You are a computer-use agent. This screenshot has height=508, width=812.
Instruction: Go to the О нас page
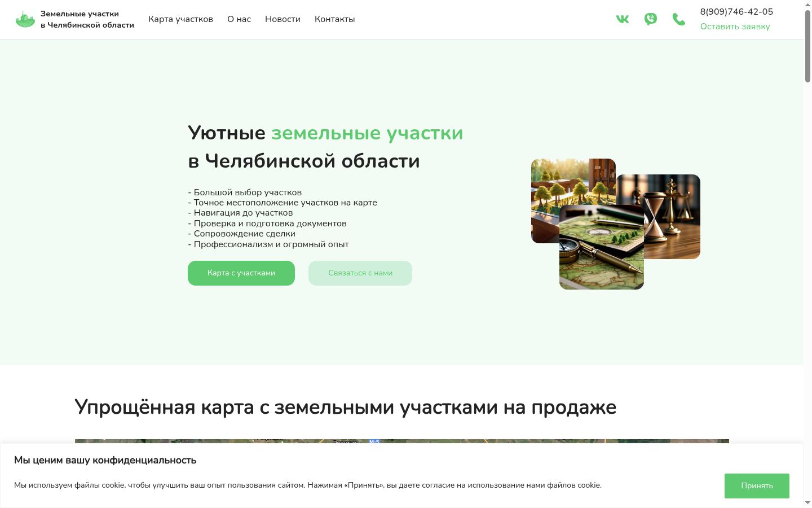pos(239,19)
